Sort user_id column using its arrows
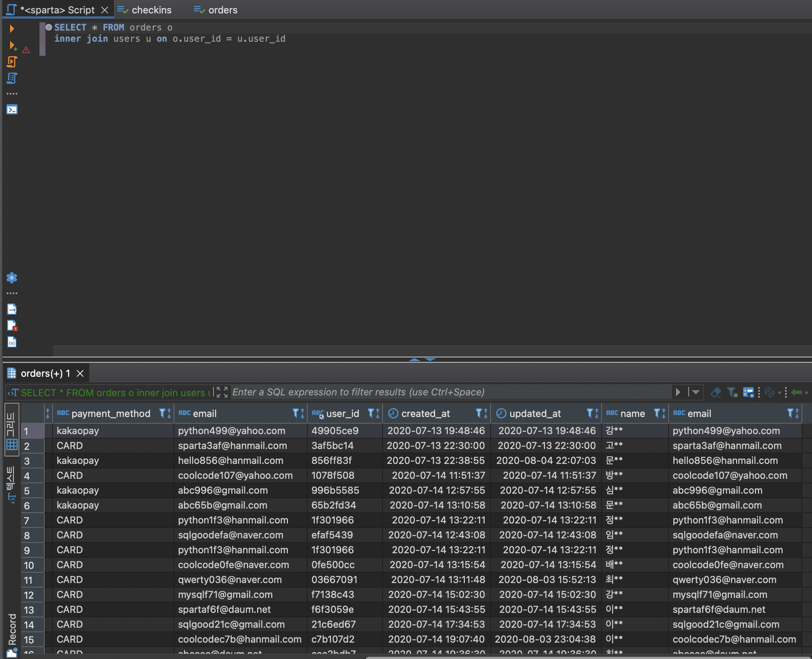The height and width of the screenshot is (659, 812). coord(378,413)
